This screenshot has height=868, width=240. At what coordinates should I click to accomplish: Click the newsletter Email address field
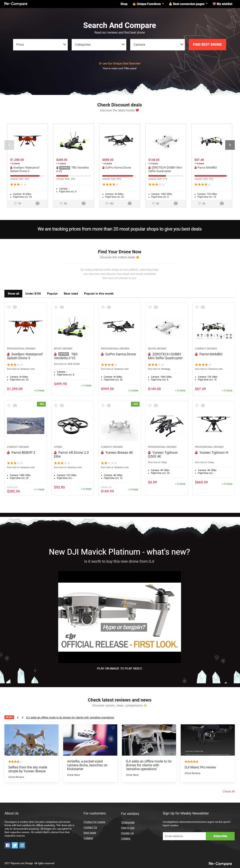point(184,836)
